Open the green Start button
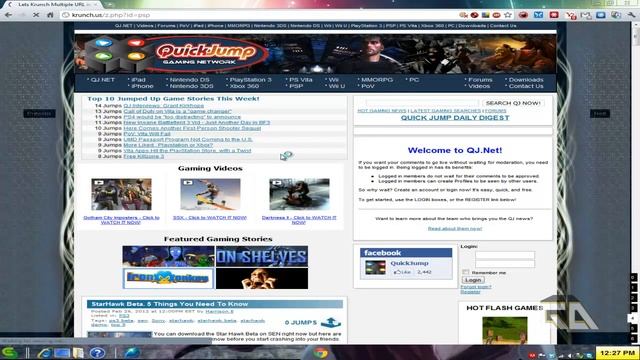 click(10, 353)
